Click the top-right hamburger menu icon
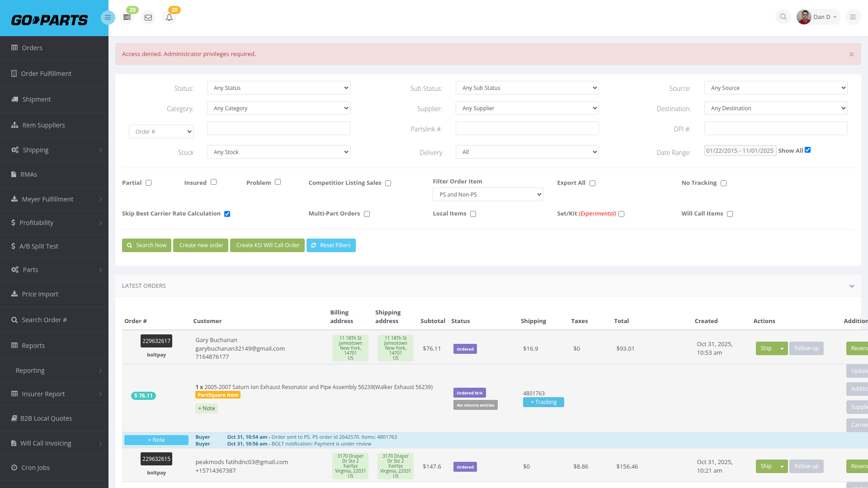The image size is (868, 488). click(853, 17)
